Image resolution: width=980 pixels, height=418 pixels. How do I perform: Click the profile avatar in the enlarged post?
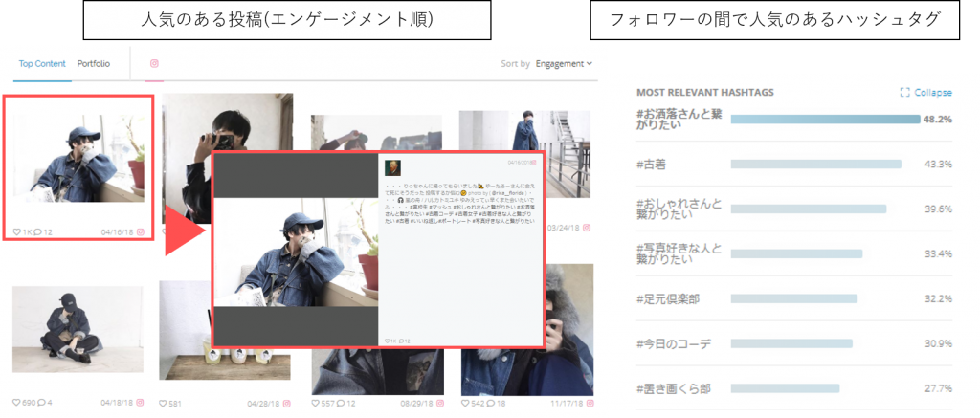[392, 167]
